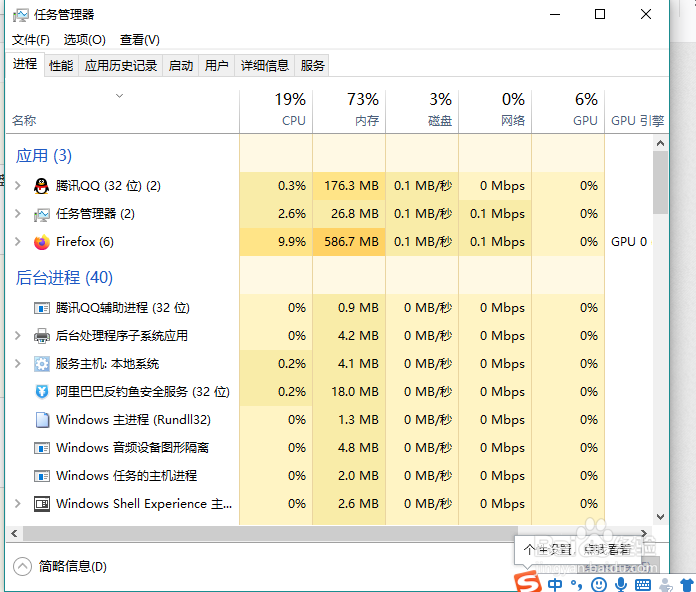The width and height of the screenshot is (696, 592).
Task: Click the Tencent QQ penguin icon
Action: (x=41, y=186)
